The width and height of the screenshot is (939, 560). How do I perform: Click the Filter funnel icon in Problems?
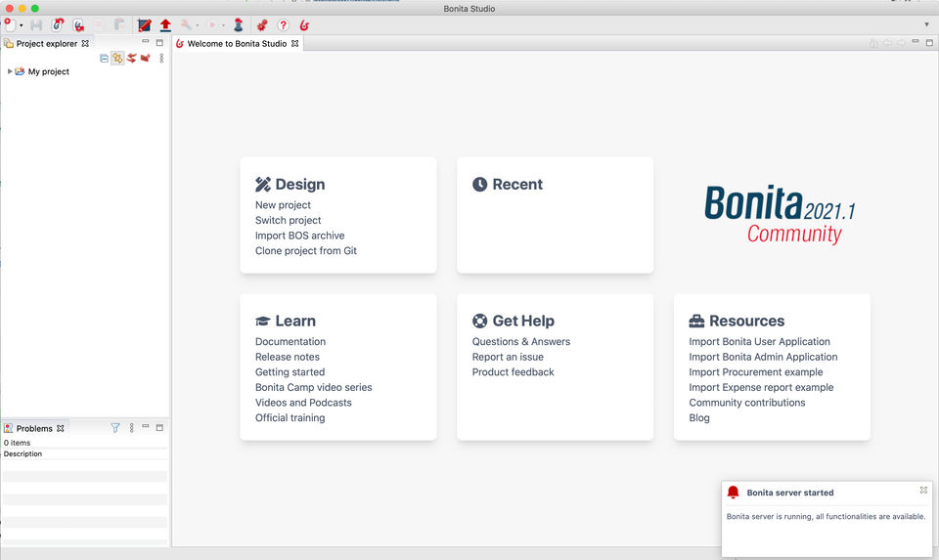point(115,428)
